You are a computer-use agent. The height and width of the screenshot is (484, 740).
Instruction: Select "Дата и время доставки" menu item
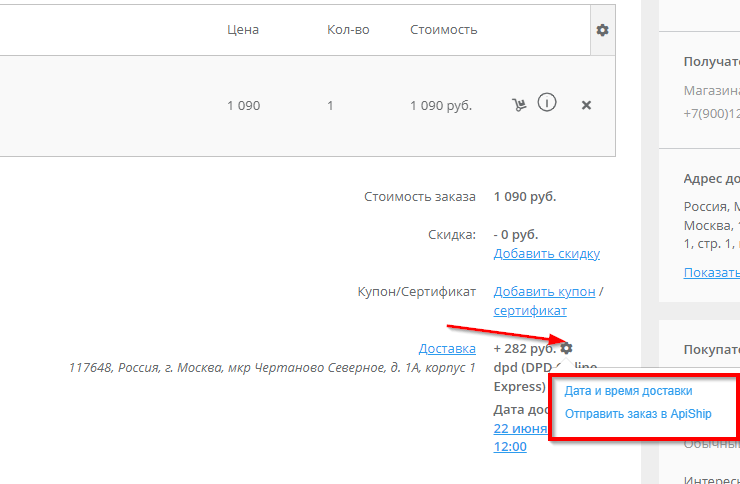point(628,391)
